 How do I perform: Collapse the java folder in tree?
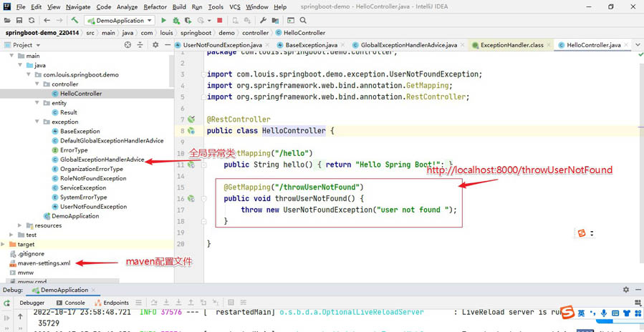click(x=20, y=65)
